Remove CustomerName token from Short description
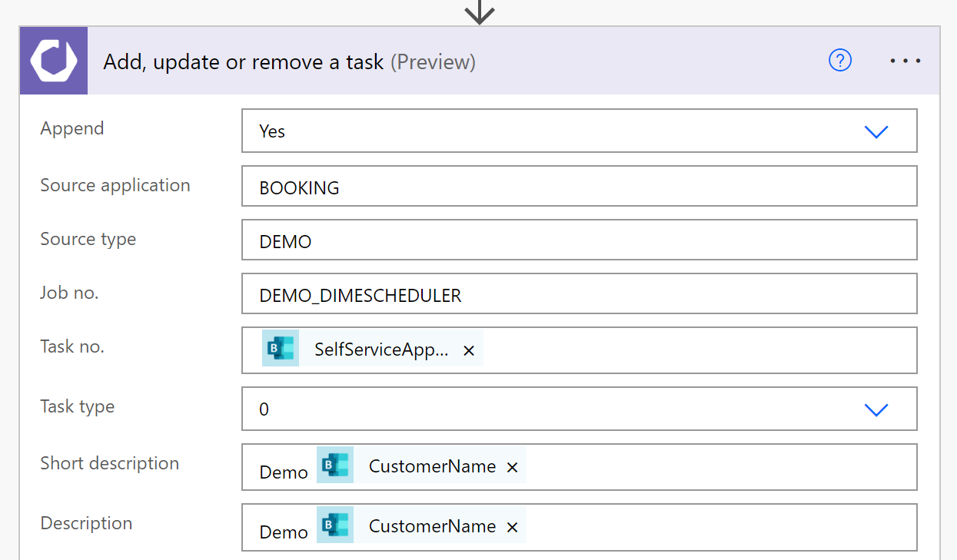This screenshot has height=560, width=957. [513, 467]
